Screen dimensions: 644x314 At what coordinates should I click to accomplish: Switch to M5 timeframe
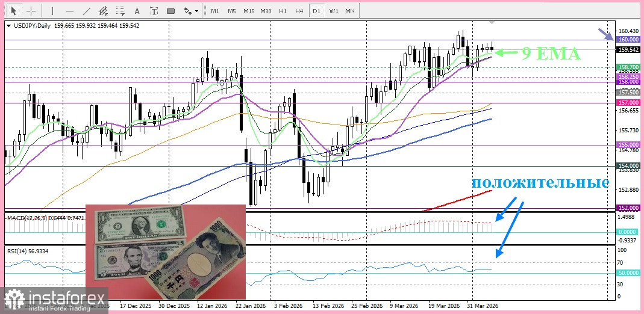(232, 11)
